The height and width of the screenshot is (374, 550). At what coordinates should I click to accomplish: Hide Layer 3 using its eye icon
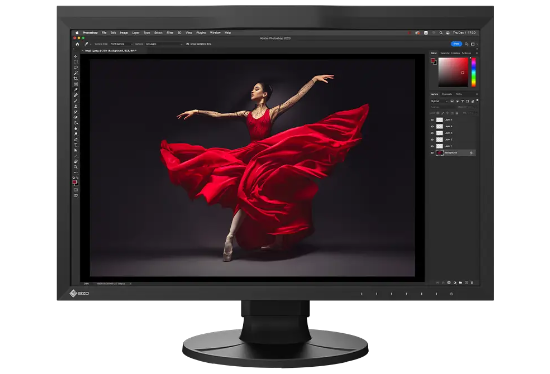tap(432, 133)
